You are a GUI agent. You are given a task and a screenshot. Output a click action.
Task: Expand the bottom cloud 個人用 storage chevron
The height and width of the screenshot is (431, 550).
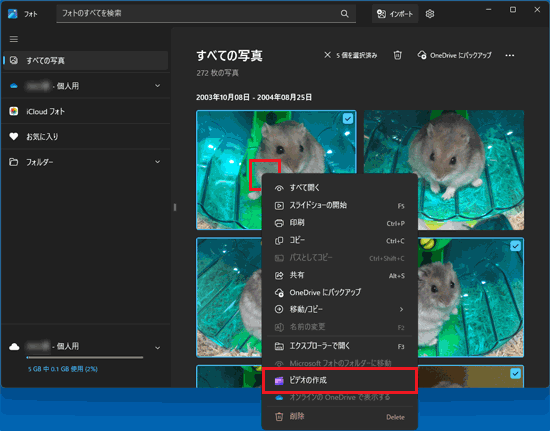tap(157, 348)
